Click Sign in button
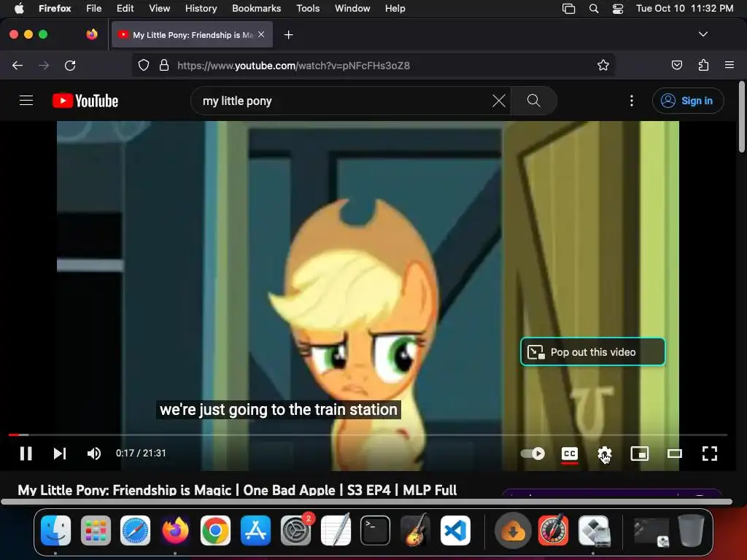 pyautogui.click(x=688, y=101)
